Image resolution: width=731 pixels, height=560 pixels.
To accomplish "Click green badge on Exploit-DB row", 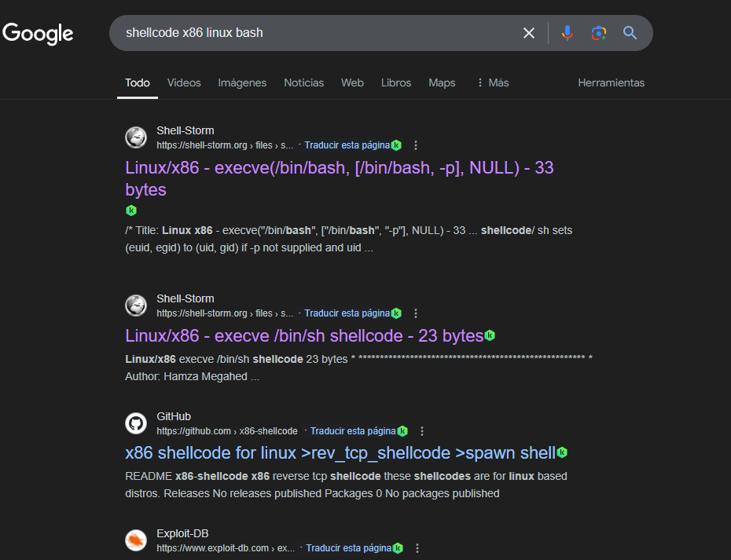I will (398, 548).
